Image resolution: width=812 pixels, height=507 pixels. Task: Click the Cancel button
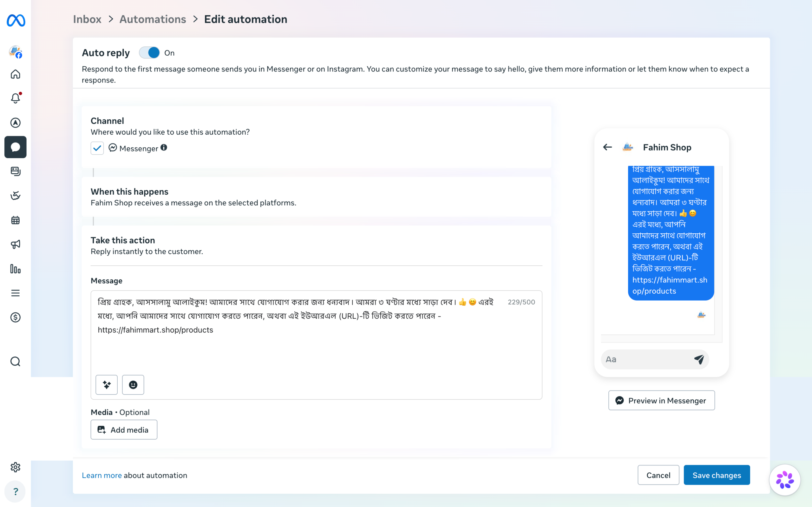(658, 475)
